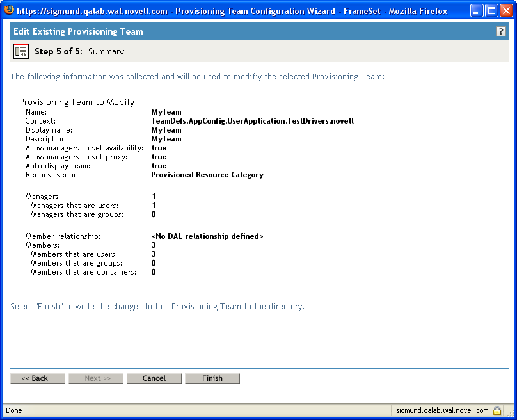Click sigmund.qalab.wal.novell.com in status bar
The width and height of the screenshot is (517, 420).
click(x=442, y=410)
